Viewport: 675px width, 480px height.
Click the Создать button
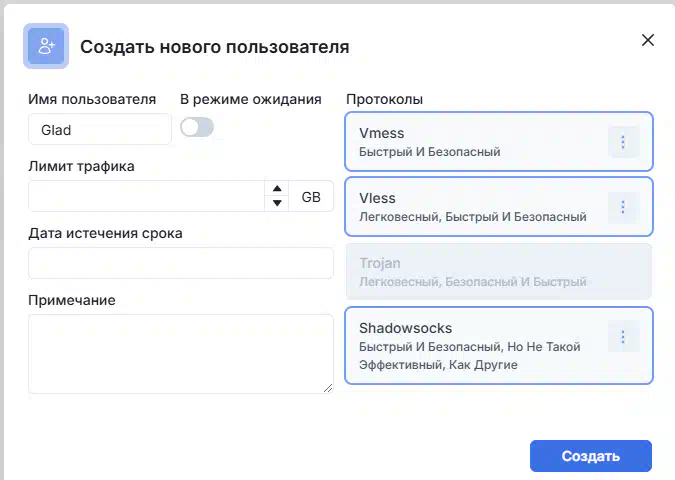(591, 456)
